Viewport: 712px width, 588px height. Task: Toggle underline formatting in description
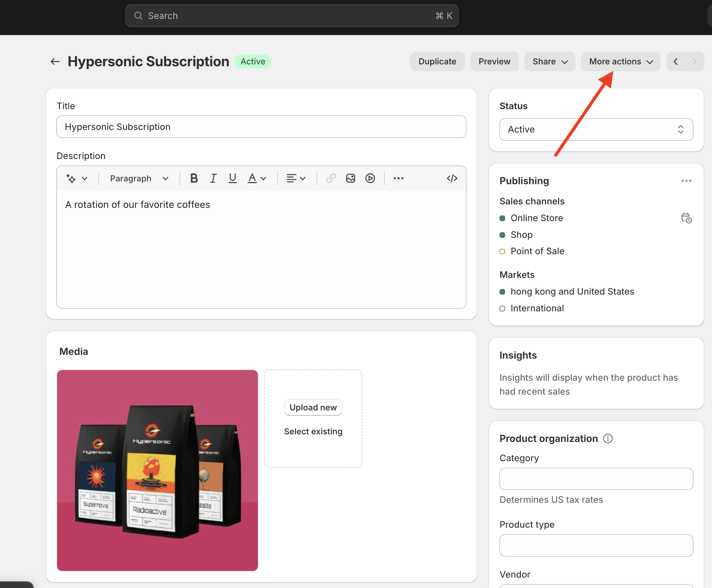point(232,178)
